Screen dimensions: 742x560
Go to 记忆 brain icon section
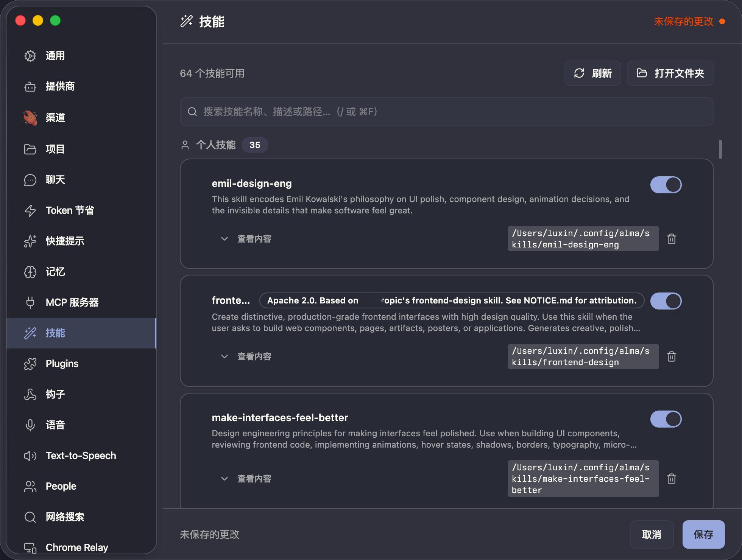coord(55,272)
